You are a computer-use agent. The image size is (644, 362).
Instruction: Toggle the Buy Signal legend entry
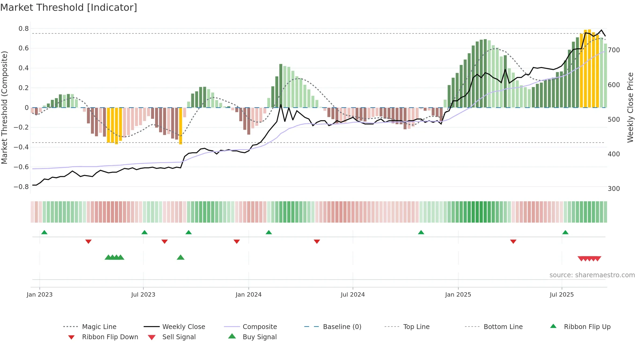(252, 337)
